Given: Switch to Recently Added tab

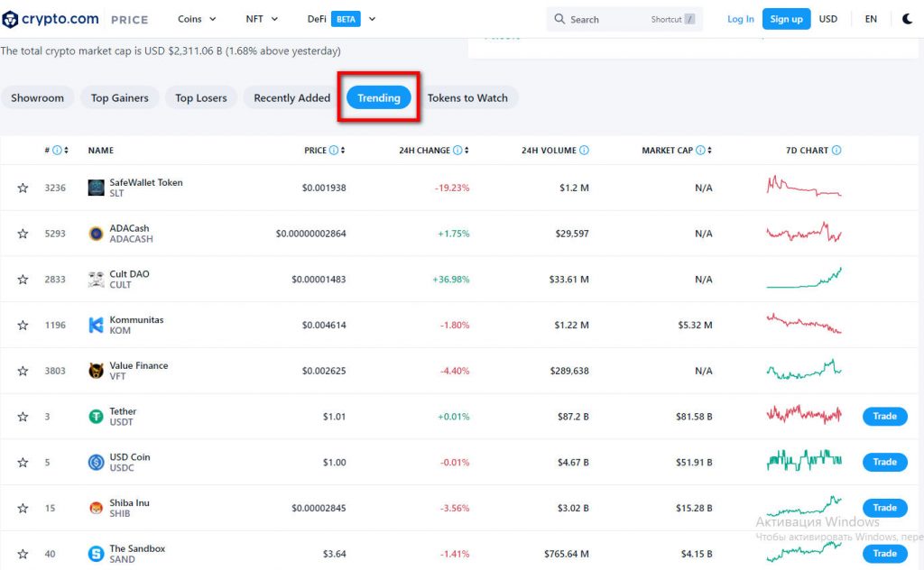Looking at the screenshot, I should coord(291,97).
